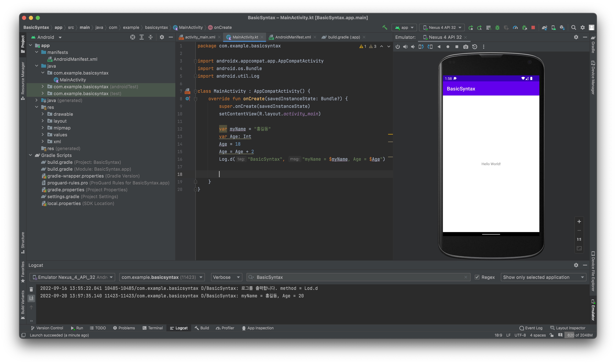This screenshot has height=364, width=616.
Task: Open the Terminal tool window tab
Action: coord(153,328)
